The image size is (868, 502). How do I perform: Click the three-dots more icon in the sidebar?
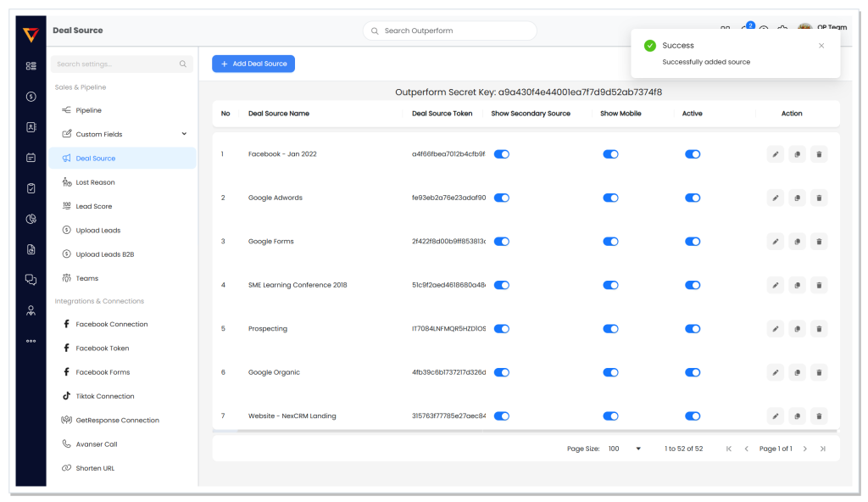click(31, 342)
